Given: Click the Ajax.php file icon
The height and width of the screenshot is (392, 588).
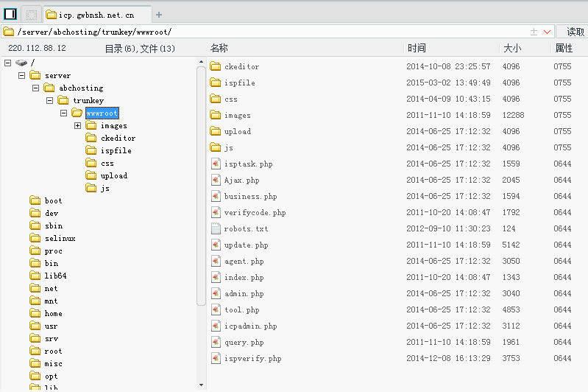Looking at the screenshot, I should pos(216,180).
